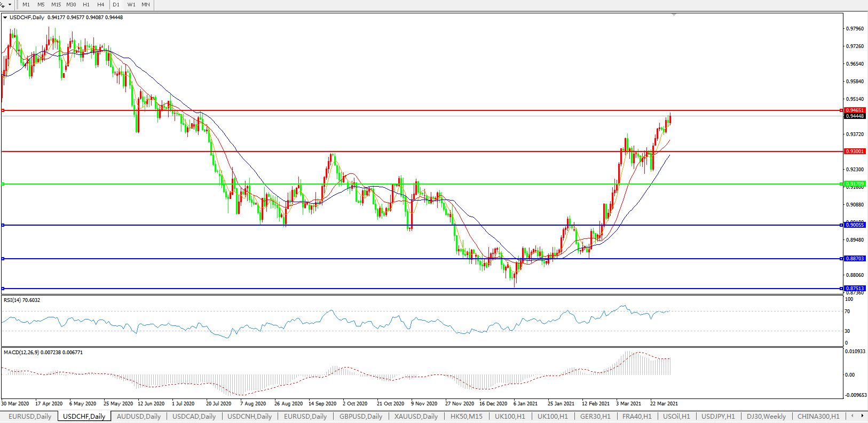The height and width of the screenshot is (423, 868).
Task: Select green 0.91709 horizontal line handle
Action: (x=3, y=184)
